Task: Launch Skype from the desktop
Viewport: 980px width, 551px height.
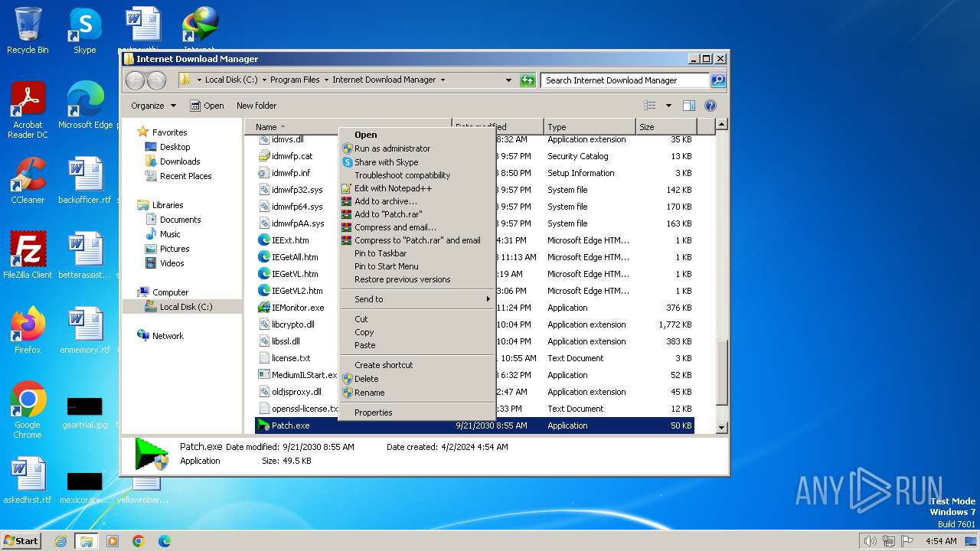Action: click(84, 31)
